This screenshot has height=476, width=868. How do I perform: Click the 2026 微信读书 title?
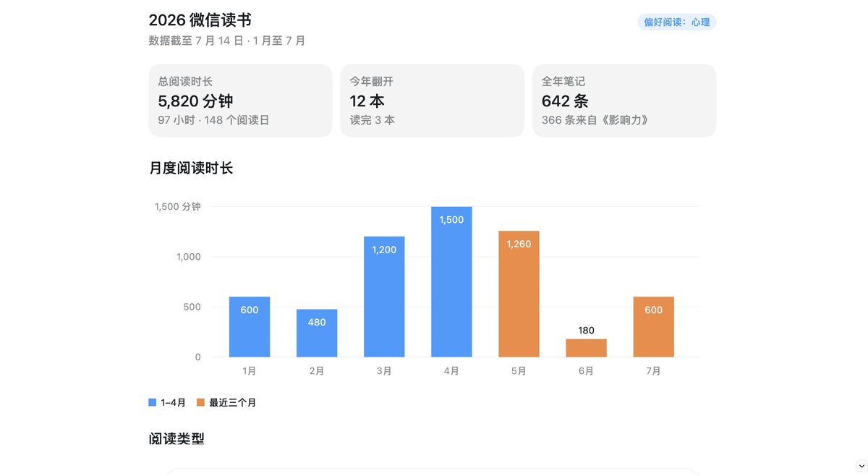pyautogui.click(x=200, y=20)
